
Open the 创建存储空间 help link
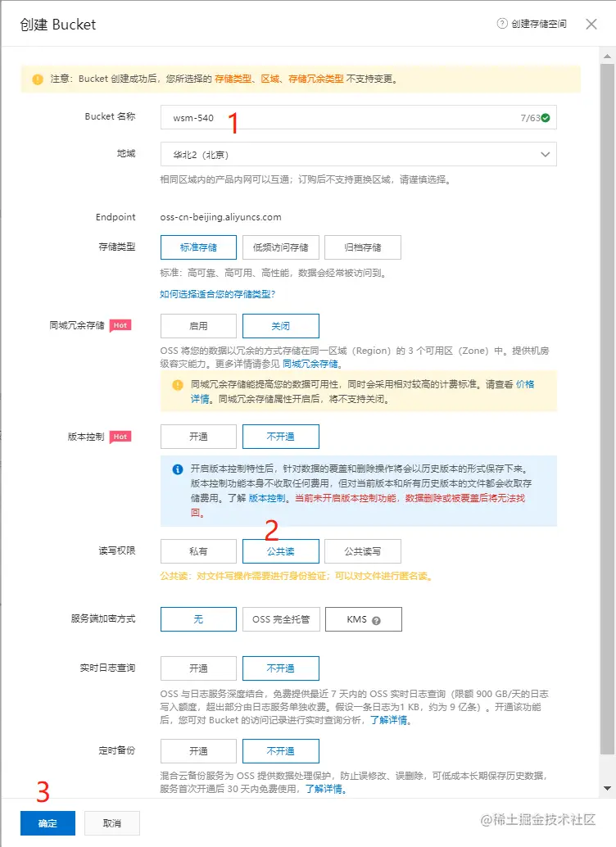coord(539,24)
